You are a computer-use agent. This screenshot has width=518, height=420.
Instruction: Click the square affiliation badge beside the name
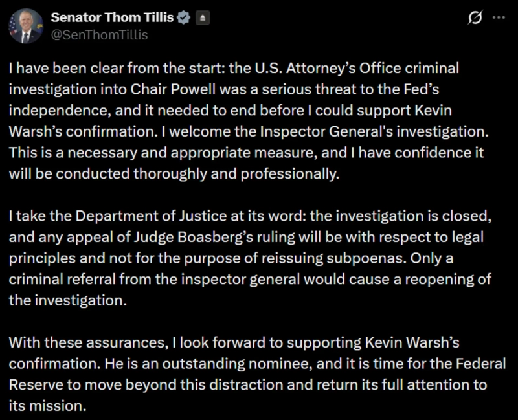click(202, 18)
